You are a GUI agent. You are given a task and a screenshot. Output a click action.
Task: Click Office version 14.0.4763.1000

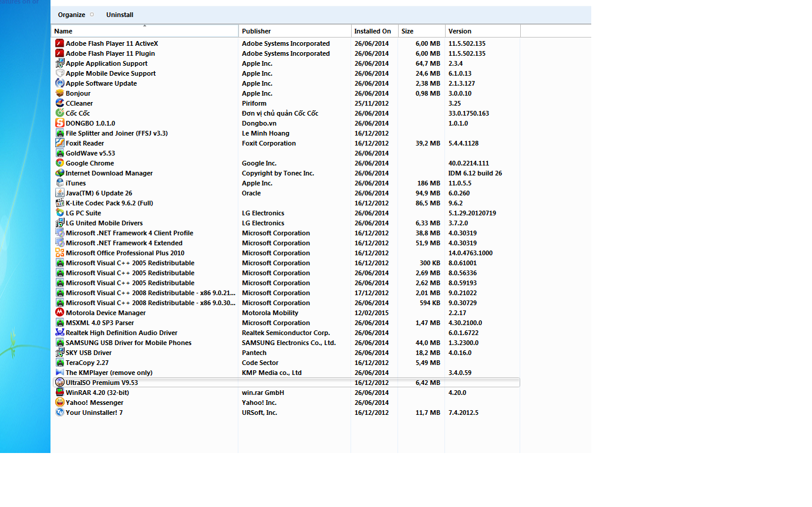click(470, 253)
